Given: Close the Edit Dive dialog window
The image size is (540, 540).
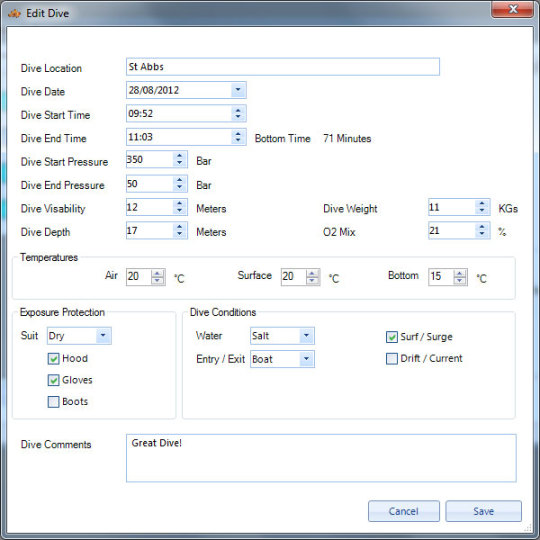Looking at the screenshot, I should (512, 9).
